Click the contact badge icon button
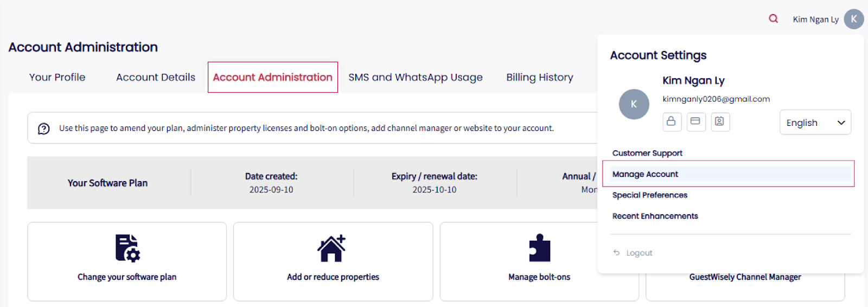 [x=719, y=121]
